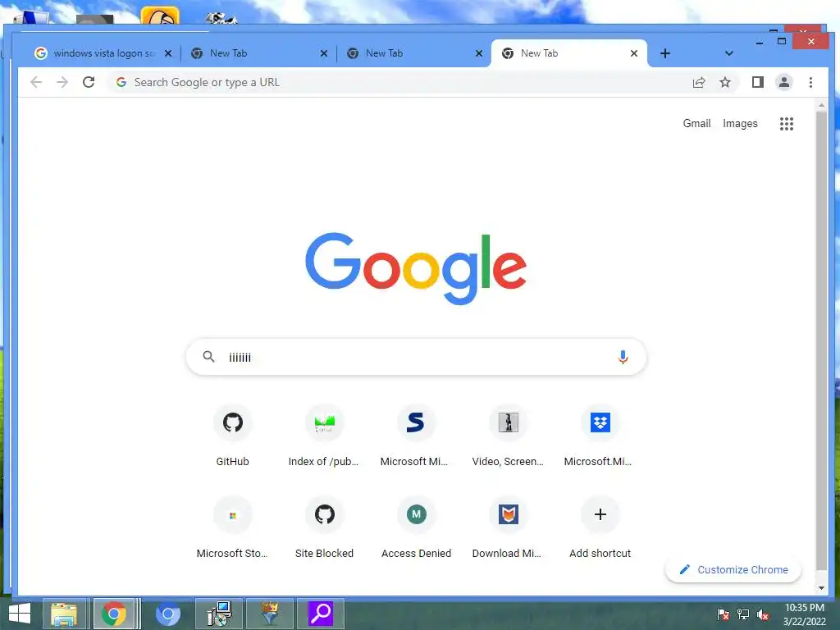Open the Microsoft Sto... shortcut
Screen dimensions: 840x630
click(x=232, y=529)
